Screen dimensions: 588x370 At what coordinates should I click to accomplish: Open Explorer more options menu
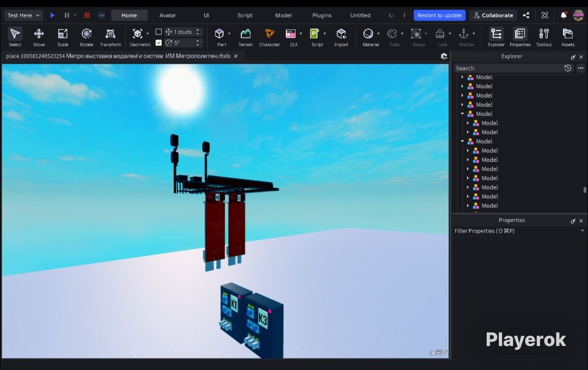pyautogui.click(x=580, y=68)
